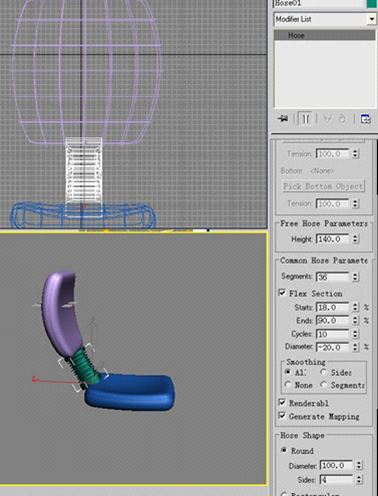Select None smoothing radio button

click(288, 385)
